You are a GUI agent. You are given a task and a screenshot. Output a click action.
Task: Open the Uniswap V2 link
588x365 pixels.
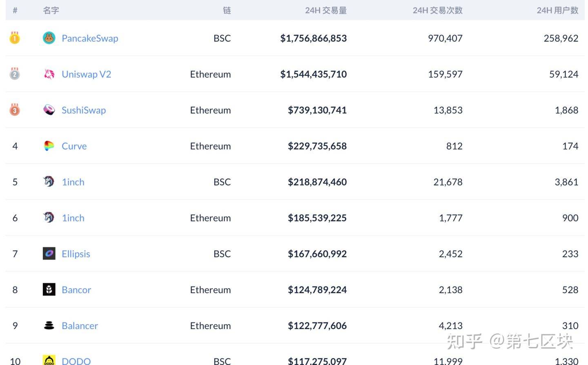(86, 74)
